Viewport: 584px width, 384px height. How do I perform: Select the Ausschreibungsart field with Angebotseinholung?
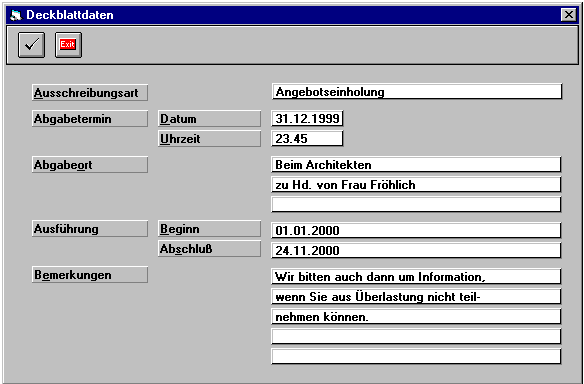tap(416, 92)
